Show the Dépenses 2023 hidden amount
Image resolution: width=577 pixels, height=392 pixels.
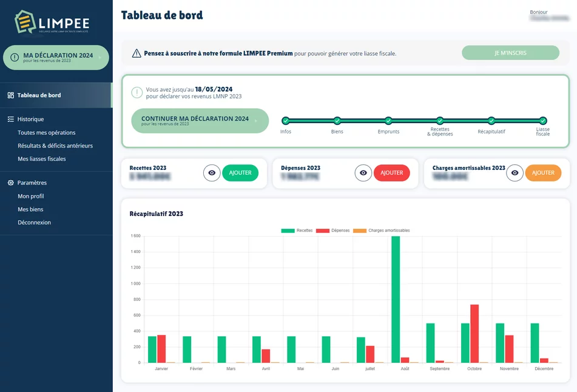coord(363,173)
